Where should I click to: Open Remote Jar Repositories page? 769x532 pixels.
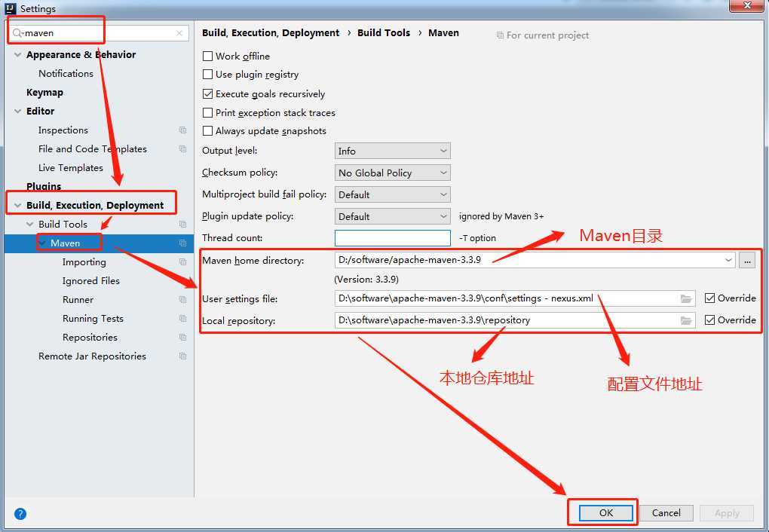[x=92, y=356]
